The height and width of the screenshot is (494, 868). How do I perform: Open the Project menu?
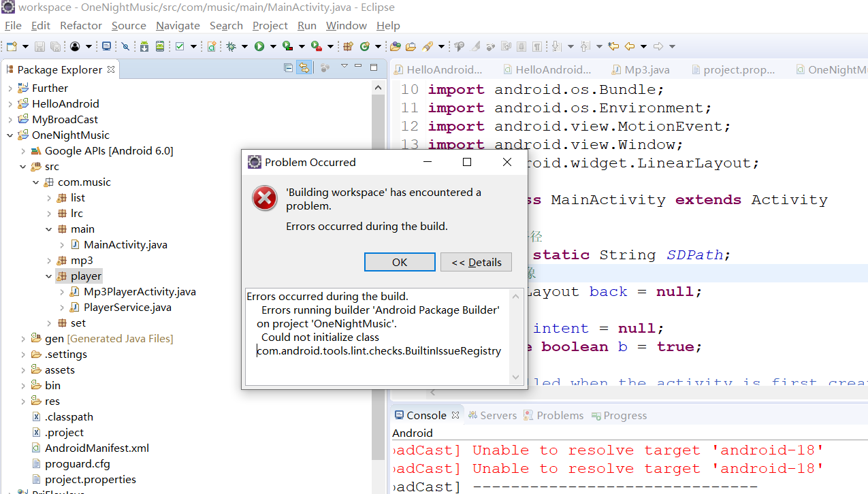pyautogui.click(x=270, y=25)
